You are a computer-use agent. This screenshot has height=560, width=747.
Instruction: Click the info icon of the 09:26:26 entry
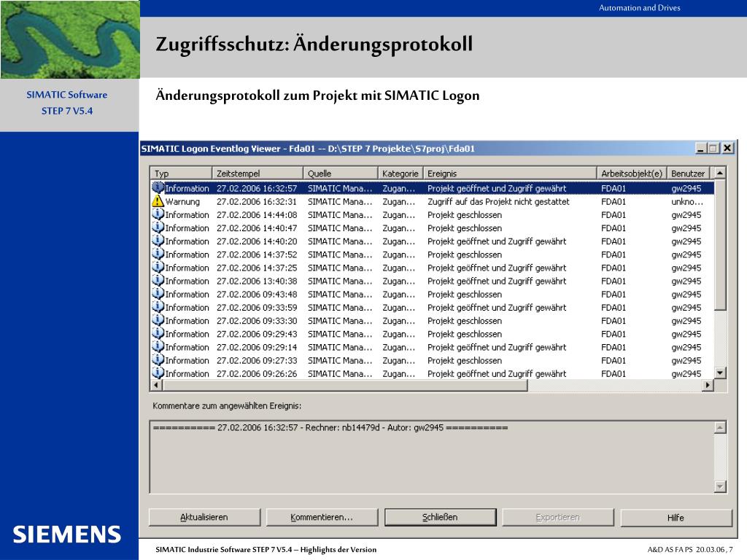(x=158, y=373)
